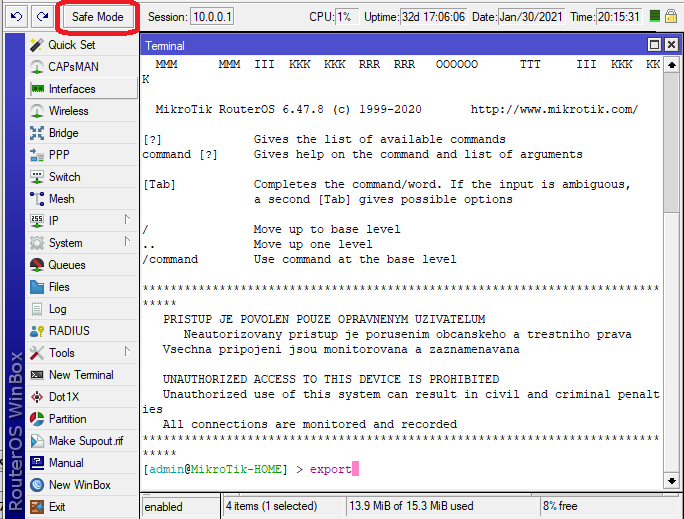684x519 pixels.
Task: Expand the Tools submenu arrow
Action: 127,351
